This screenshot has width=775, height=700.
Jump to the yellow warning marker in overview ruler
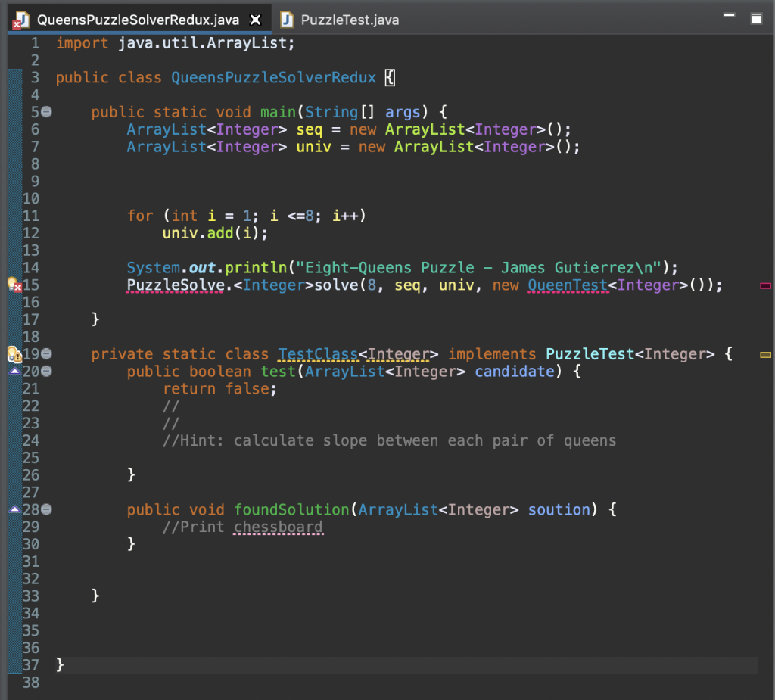tap(765, 354)
